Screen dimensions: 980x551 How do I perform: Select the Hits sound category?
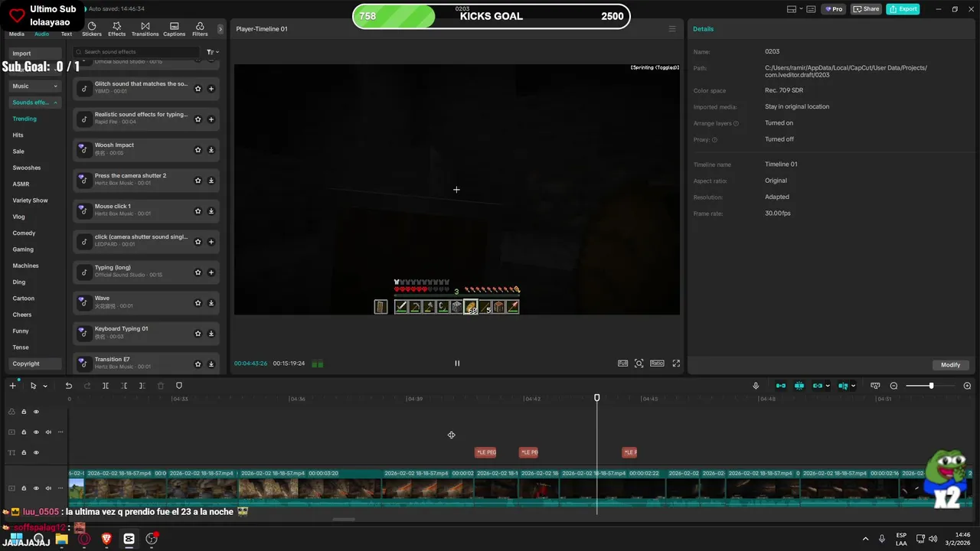click(x=18, y=135)
